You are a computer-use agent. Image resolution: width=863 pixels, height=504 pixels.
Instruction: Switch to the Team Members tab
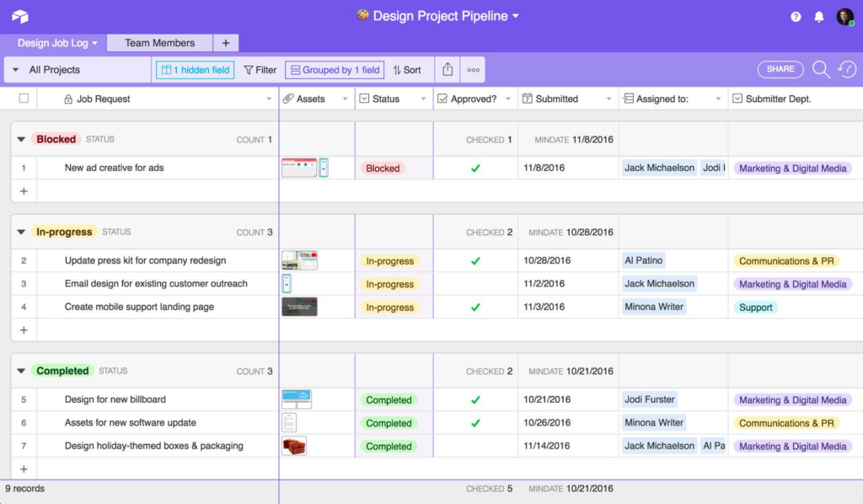[x=159, y=43]
